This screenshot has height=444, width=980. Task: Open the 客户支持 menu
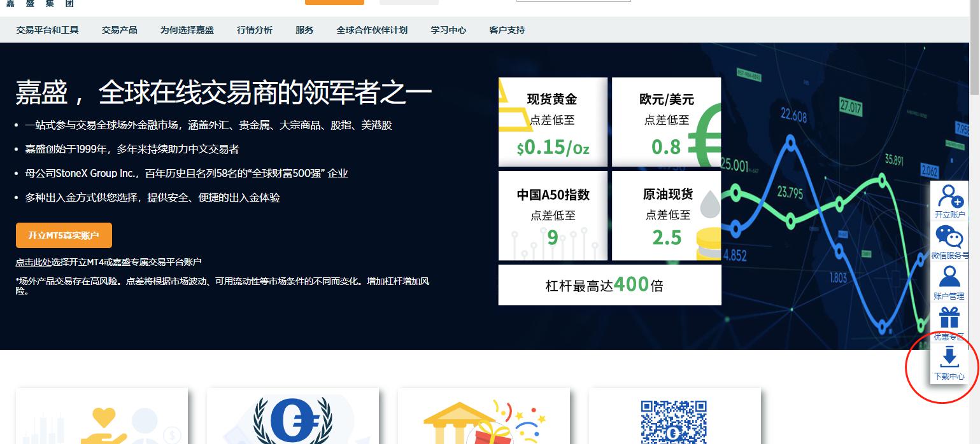click(506, 29)
